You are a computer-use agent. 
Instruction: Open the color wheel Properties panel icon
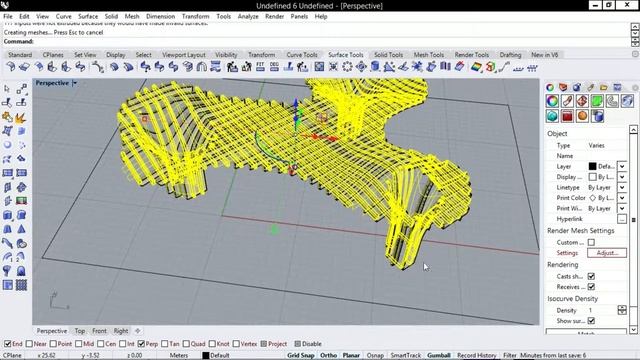(x=552, y=101)
